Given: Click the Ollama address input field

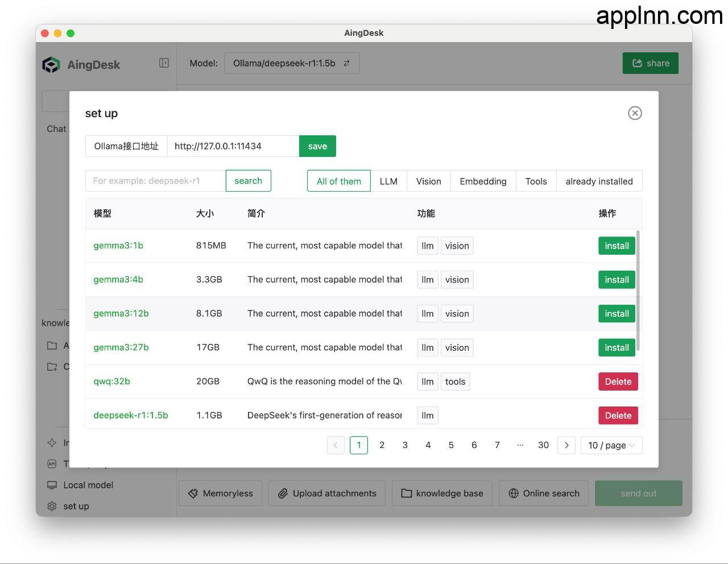Looking at the screenshot, I should (x=233, y=146).
